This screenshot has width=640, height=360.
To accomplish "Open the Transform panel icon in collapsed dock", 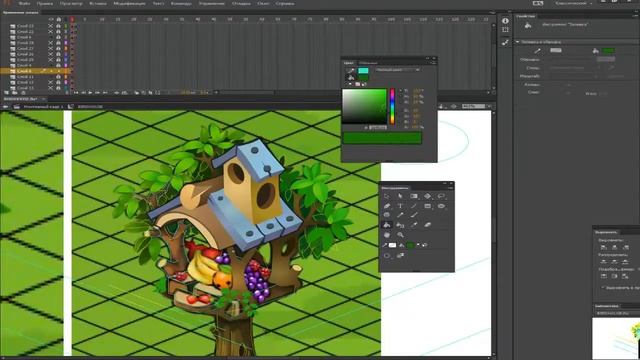I will click(x=505, y=30).
